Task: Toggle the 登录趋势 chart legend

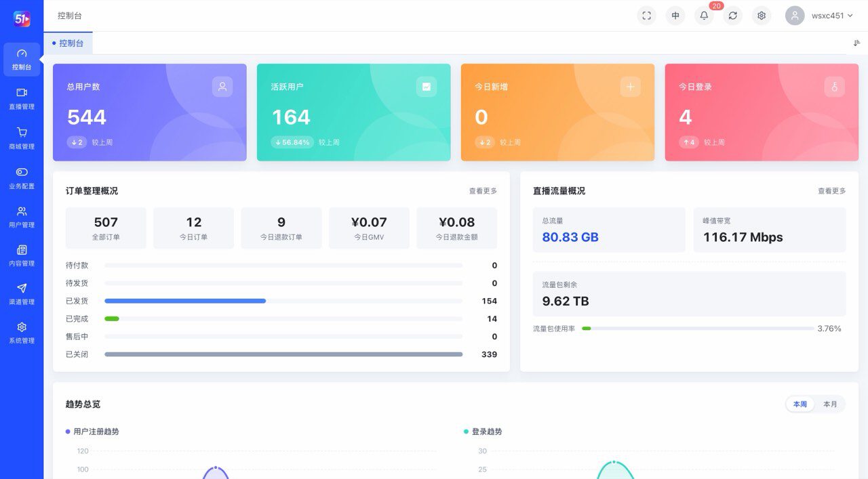Action: 483,432
